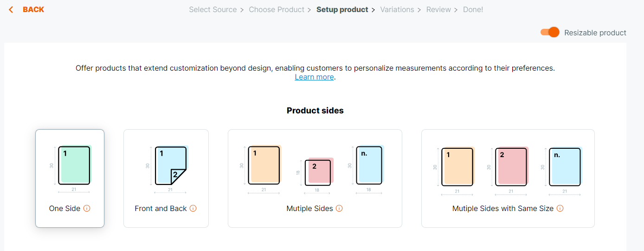Select the One Side option card

click(70, 178)
